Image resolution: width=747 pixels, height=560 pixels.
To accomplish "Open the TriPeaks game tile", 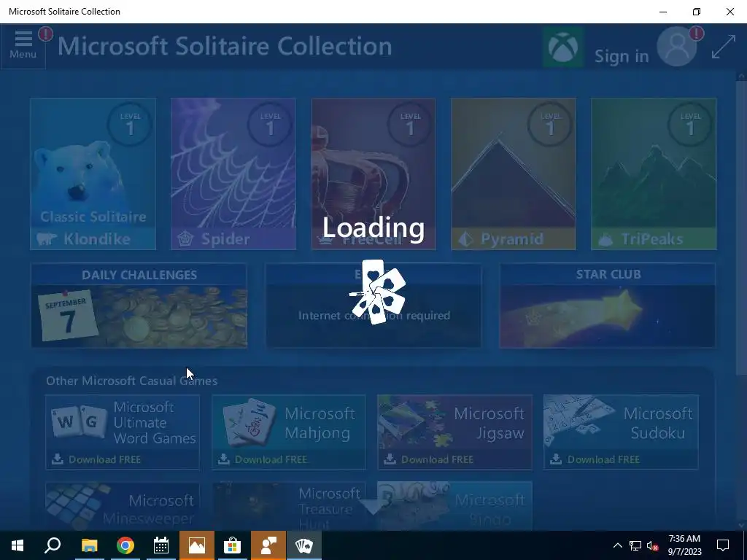I will (654, 174).
